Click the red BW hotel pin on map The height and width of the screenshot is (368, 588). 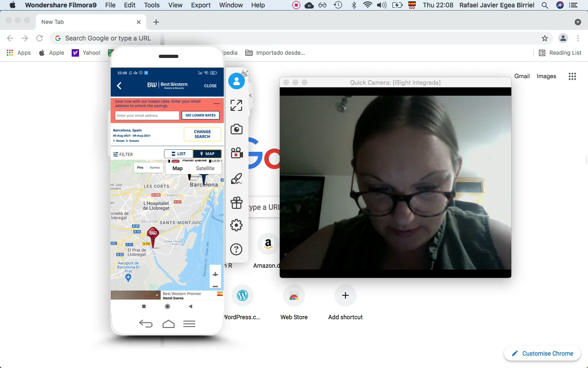point(153,236)
